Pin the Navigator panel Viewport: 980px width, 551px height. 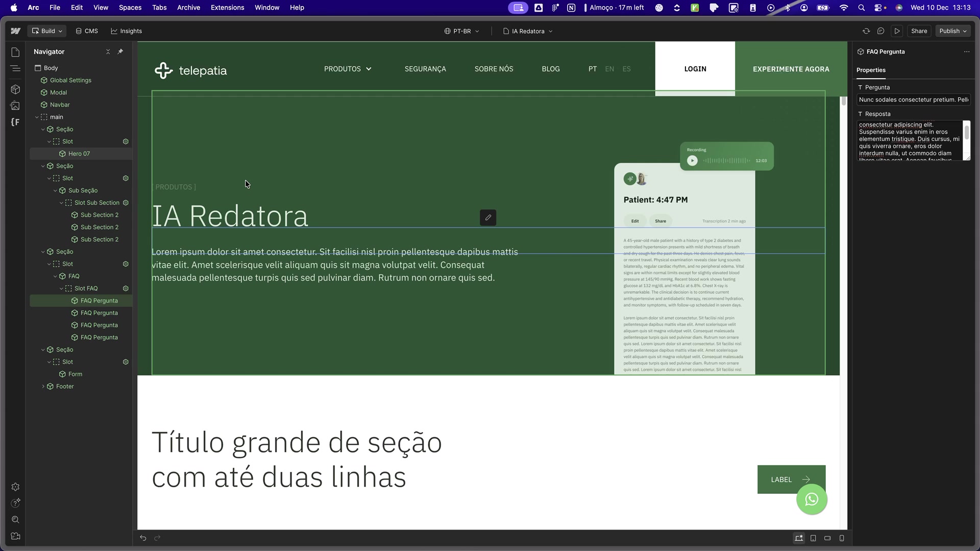click(x=120, y=52)
